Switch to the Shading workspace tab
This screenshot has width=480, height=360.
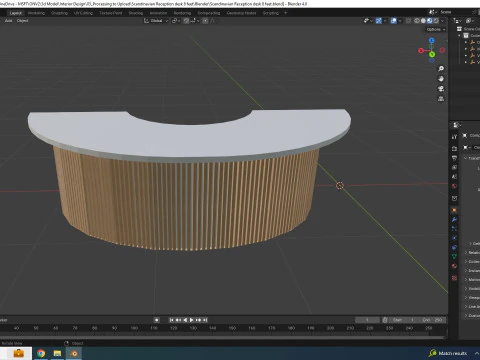point(136,13)
